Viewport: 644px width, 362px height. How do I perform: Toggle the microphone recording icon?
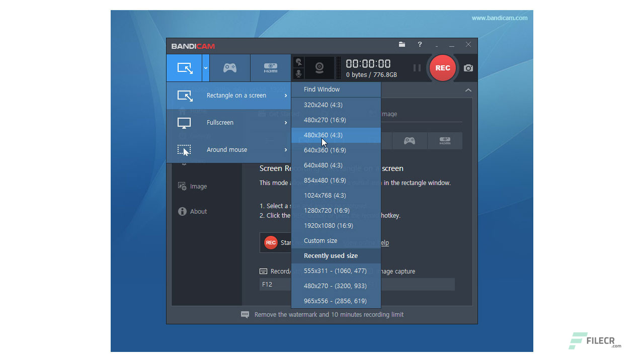point(298,74)
